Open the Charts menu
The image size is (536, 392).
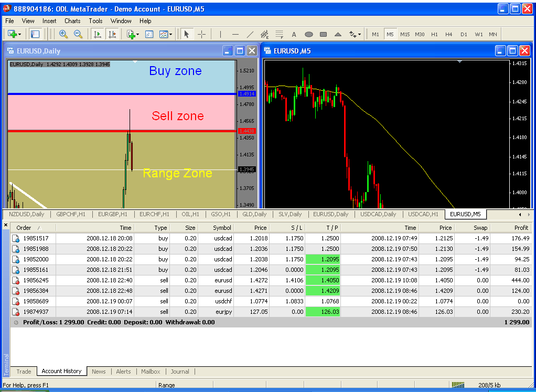(x=72, y=21)
